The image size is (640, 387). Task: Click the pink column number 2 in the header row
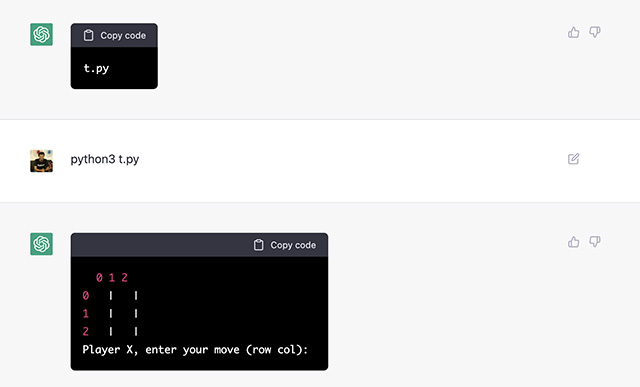[124, 278]
